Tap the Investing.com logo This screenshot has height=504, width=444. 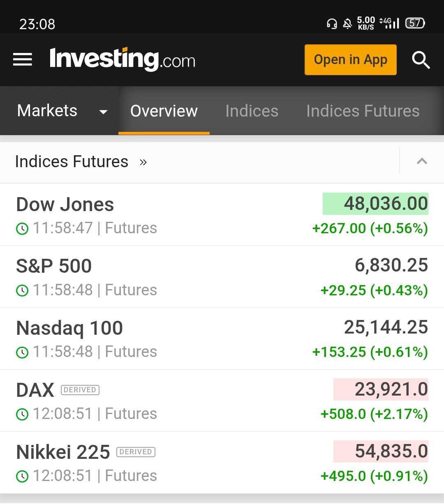pos(122,60)
